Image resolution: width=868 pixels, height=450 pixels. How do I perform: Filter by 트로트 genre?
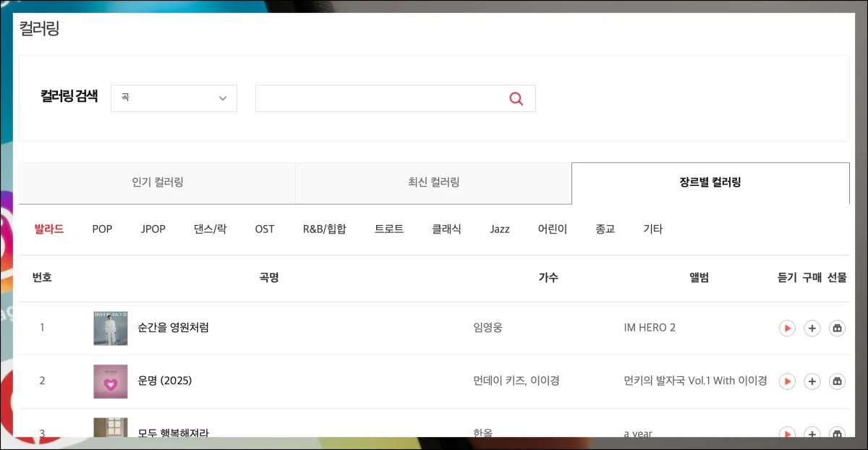click(389, 229)
